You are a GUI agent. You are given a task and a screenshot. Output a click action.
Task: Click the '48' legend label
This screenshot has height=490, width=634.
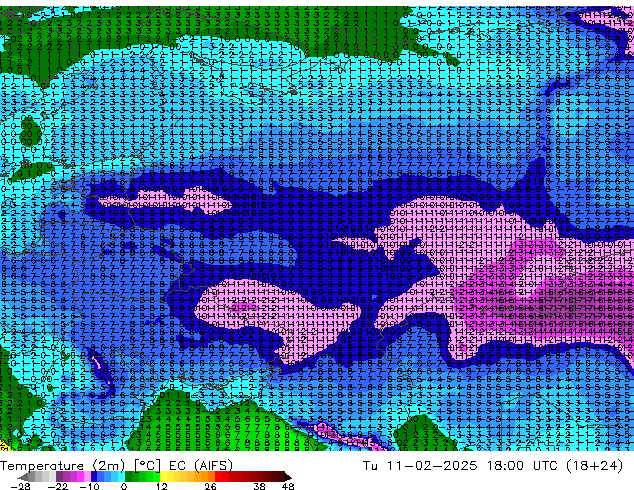point(288,486)
